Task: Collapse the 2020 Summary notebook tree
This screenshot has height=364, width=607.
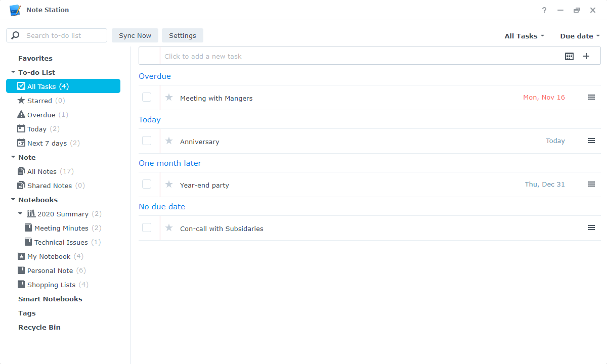Action: 20,214
